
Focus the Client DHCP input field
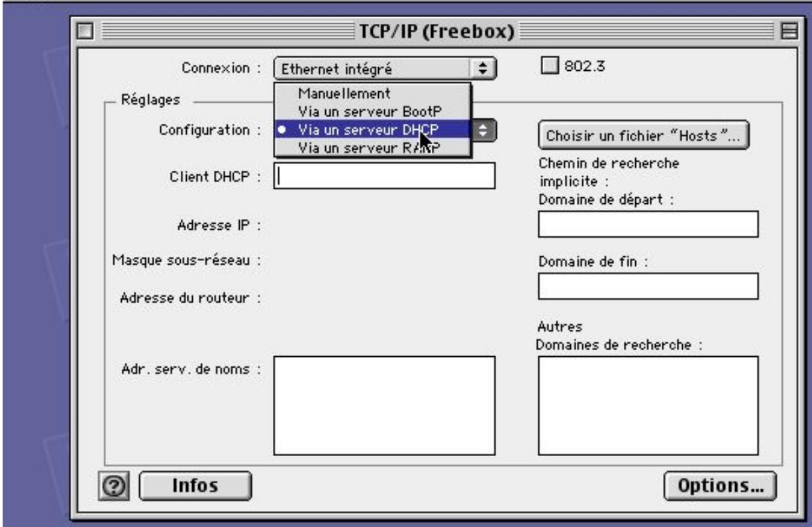[x=385, y=175]
